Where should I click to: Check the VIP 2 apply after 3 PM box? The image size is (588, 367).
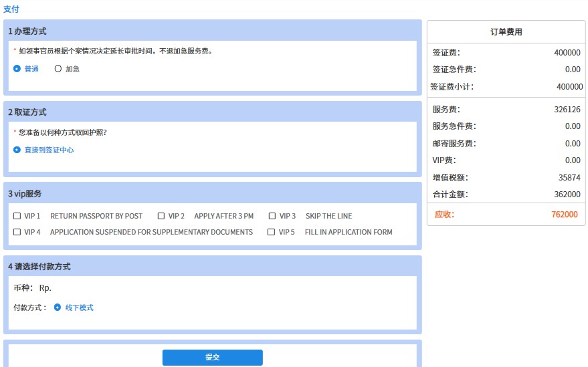point(161,216)
